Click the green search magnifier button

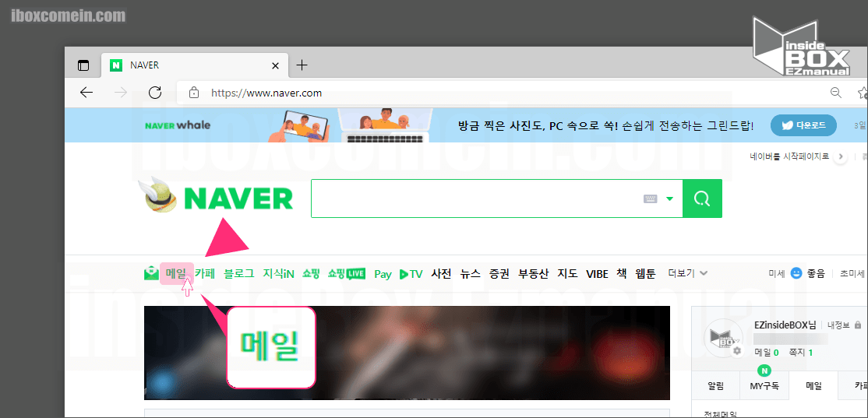[x=702, y=199]
